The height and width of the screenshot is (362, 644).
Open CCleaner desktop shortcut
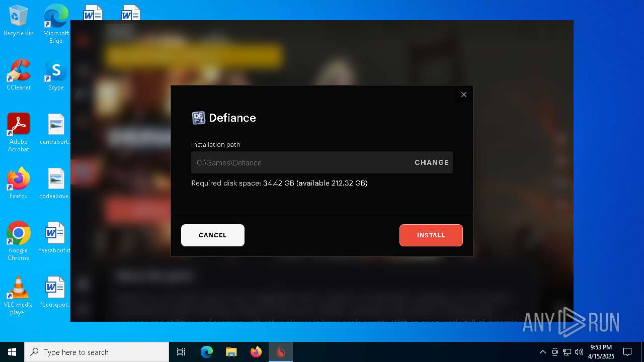pos(19,75)
